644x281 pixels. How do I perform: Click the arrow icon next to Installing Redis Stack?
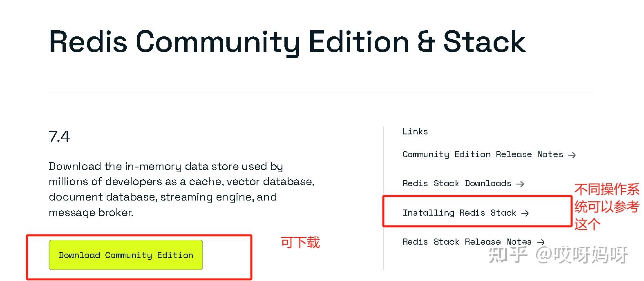click(x=526, y=213)
